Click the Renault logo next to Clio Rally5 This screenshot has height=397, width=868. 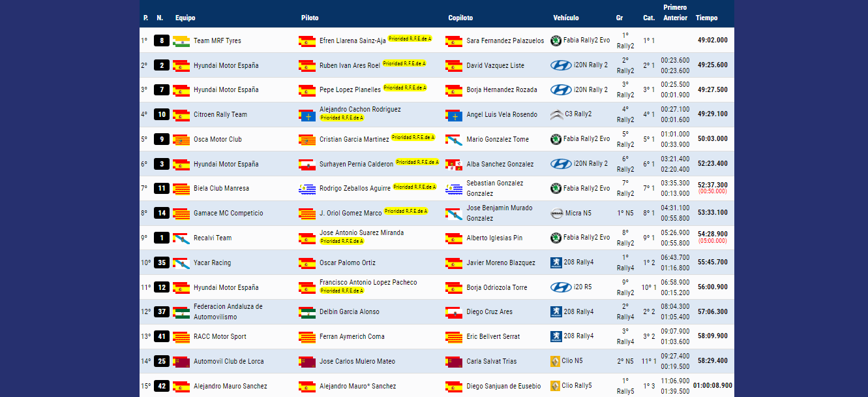555,386
